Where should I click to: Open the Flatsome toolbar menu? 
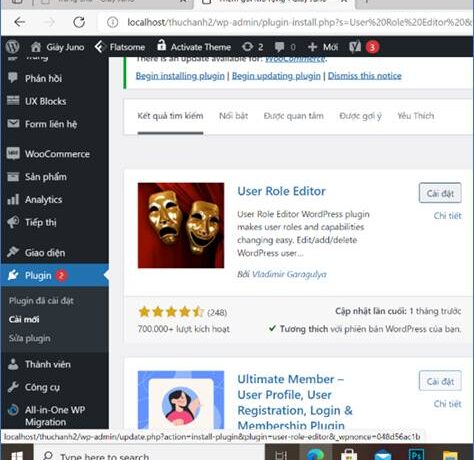pyautogui.click(x=119, y=47)
